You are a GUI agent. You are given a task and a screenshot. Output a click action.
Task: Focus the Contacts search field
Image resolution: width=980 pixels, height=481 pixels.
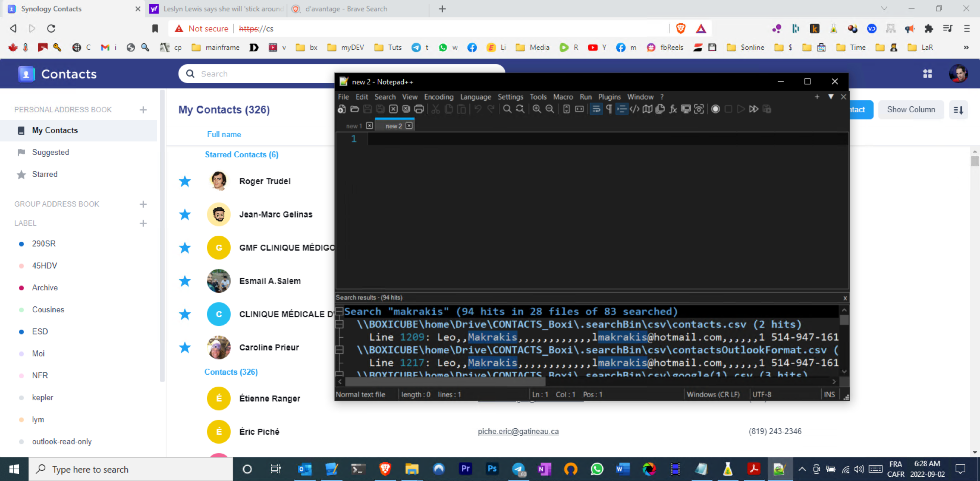coord(342,74)
